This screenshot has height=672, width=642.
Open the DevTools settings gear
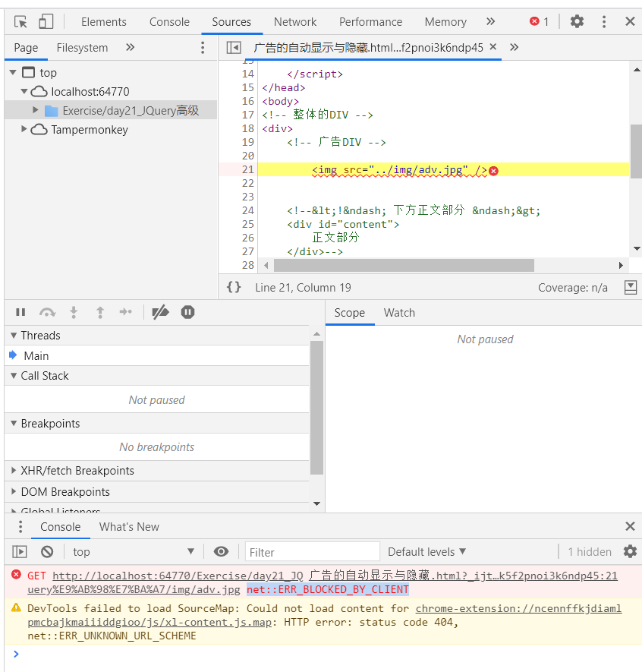(577, 21)
